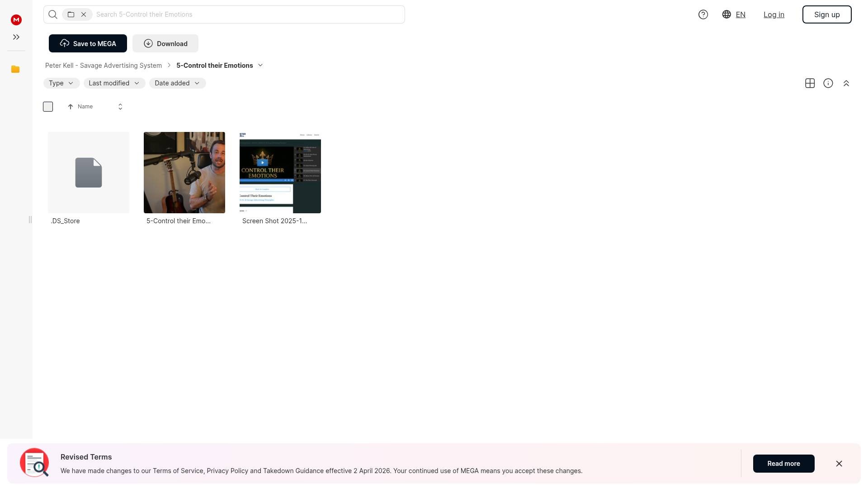This screenshot has width=868, height=488.
Task: Click the Log in link
Action: 774,14
